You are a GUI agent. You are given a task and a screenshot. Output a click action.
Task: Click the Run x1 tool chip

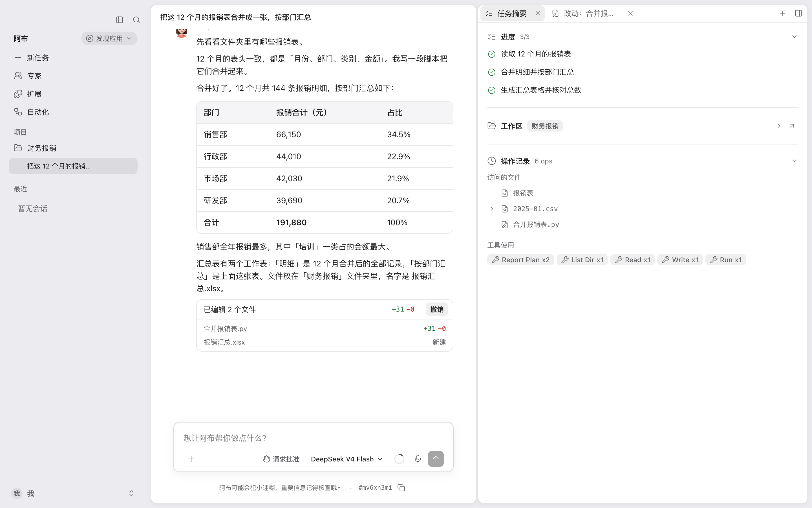click(726, 260)
